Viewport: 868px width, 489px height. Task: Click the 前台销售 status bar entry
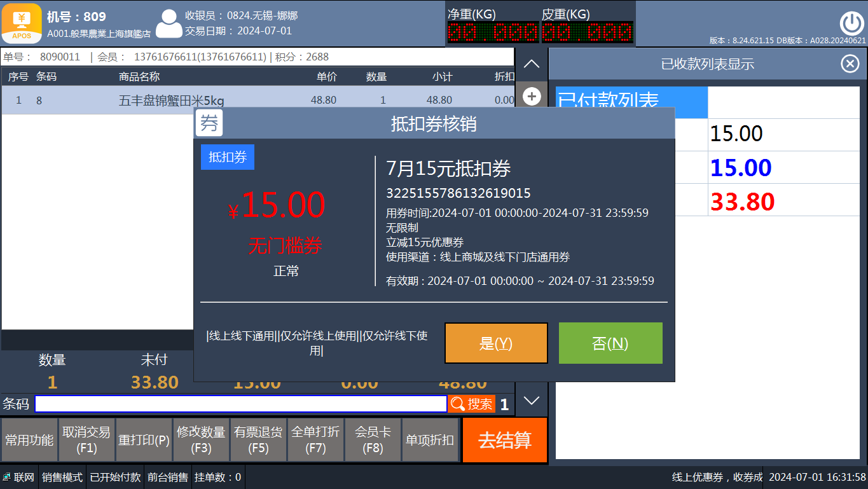(168, 477)
